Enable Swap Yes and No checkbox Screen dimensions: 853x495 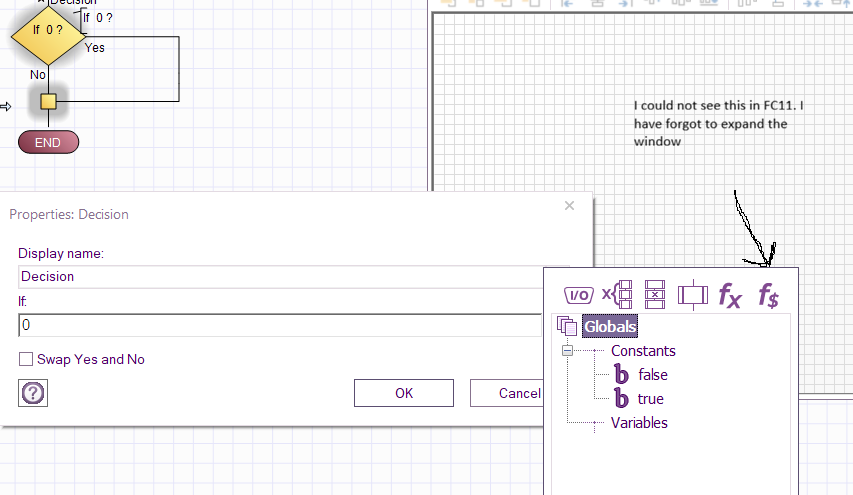(x=26, y=359)
